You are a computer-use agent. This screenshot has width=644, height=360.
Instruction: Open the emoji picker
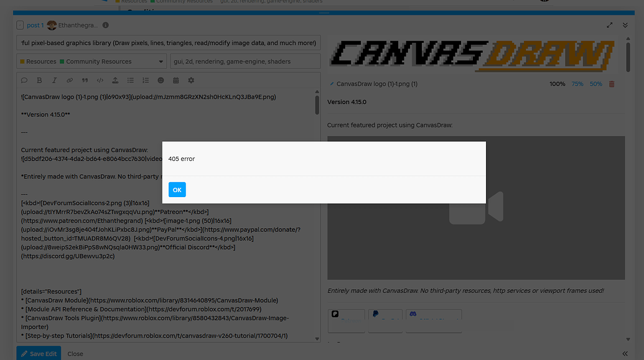pyautogui.click(x=161, y=80)
